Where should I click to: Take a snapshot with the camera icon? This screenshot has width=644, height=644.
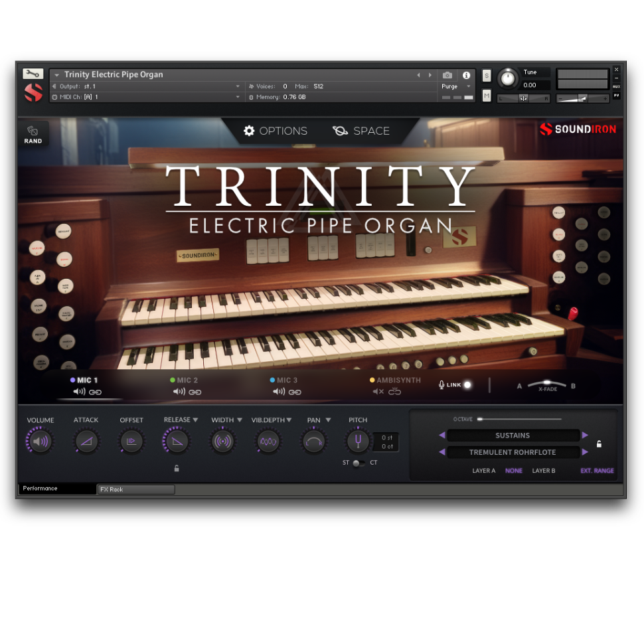pos(447,75)
